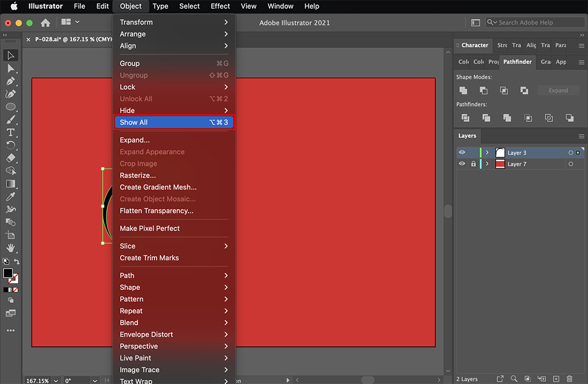
Task: Toggle visibility eye of Layer 3
Action: pyautogui.click(x=462, y=152)
